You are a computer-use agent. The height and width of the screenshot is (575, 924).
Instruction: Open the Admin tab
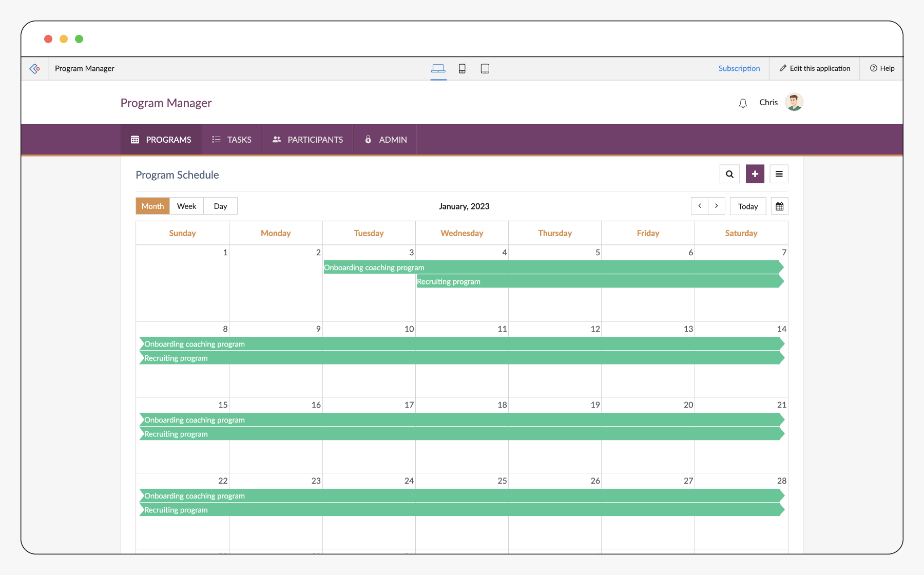pos(385,140)
